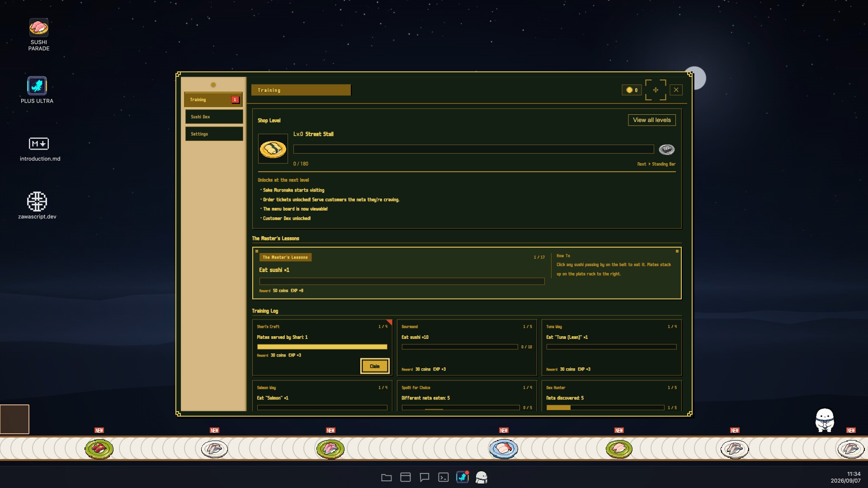Click 'Sake Muronaka starts visiting' unlock line

click(293, 190)
